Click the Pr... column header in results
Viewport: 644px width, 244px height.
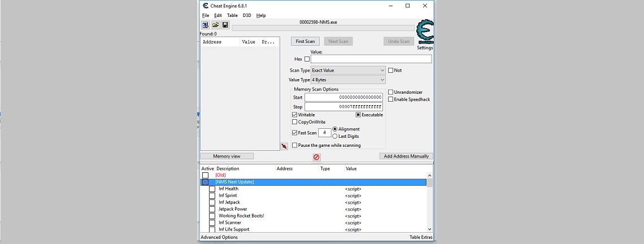coord(269,42)
